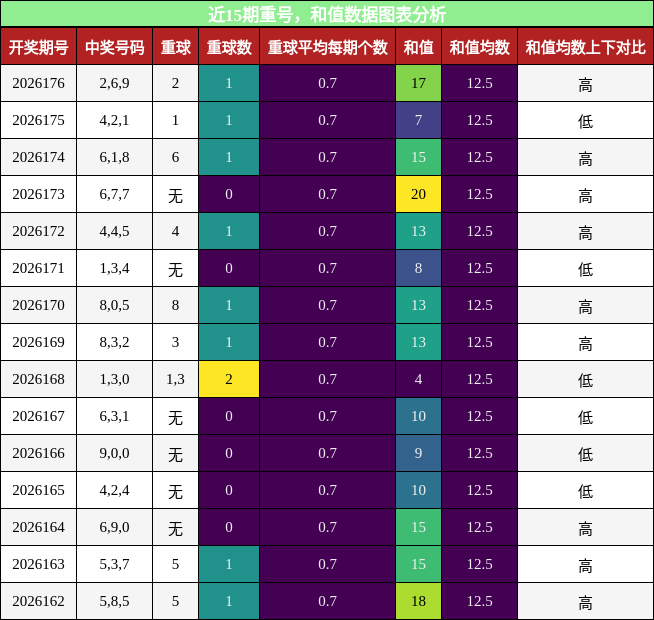The height and width of the screenshot is (620, 654).
Task: Click winning numbers 6,1,8
Action: (x=114, y=157)
